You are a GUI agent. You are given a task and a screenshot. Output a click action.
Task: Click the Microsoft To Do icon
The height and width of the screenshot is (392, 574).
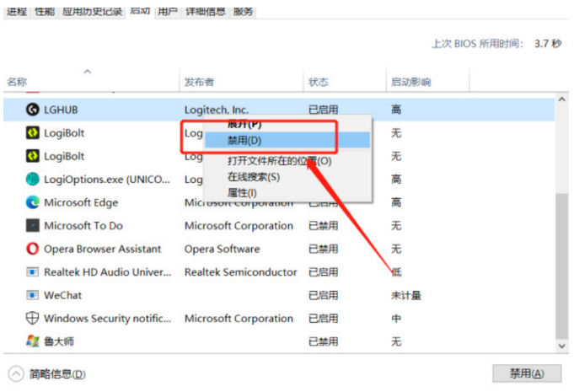coord(33,226)
